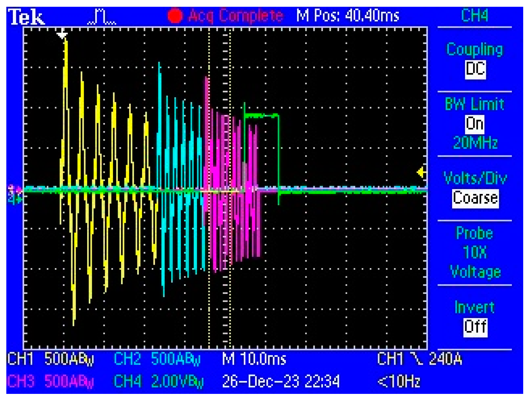Change the Probe 10X Voltage option

475,252
